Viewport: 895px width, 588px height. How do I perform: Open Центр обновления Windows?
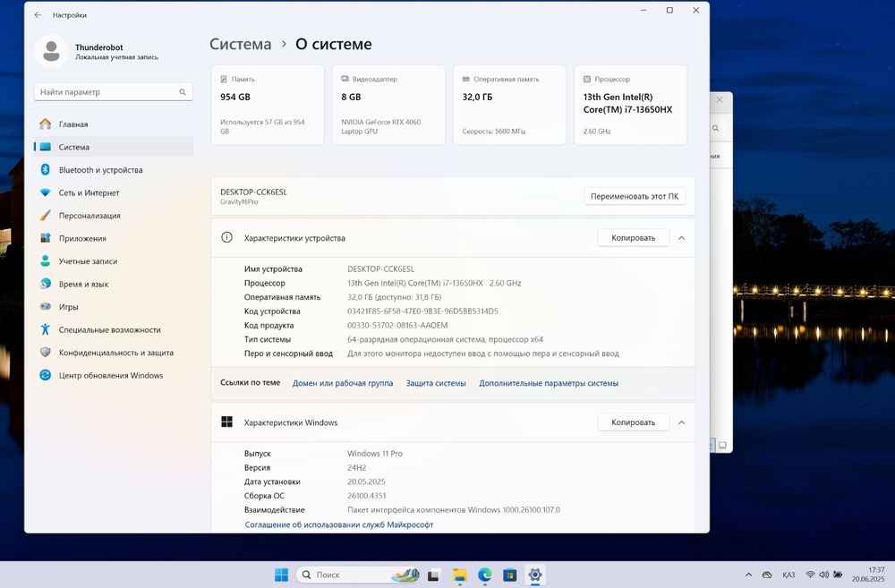(x=111, y=376)
